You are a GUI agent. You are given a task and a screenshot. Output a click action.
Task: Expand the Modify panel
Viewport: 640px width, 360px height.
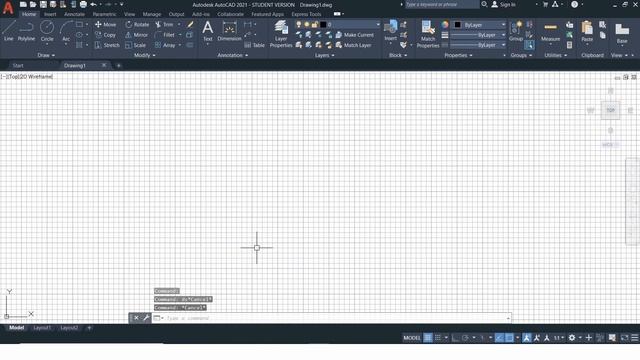(144, 55)
